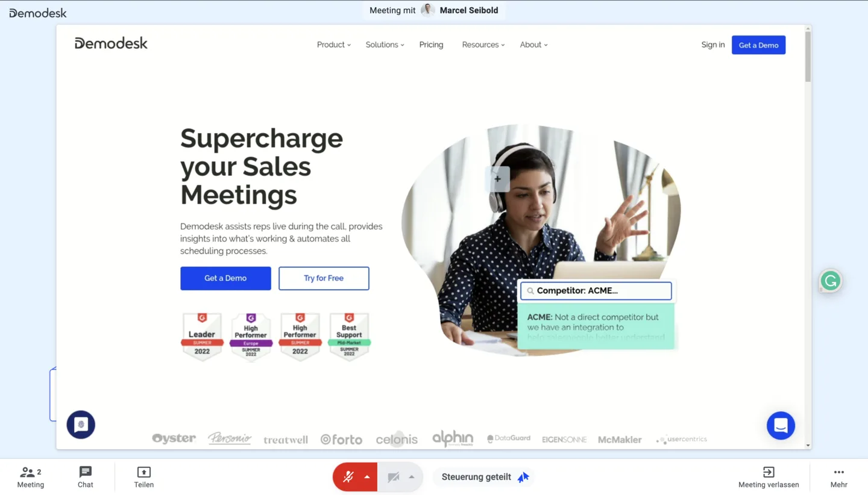Screen dimensions: 868x495
Task: Unmute the red microphone button
Action: [348, 477]
